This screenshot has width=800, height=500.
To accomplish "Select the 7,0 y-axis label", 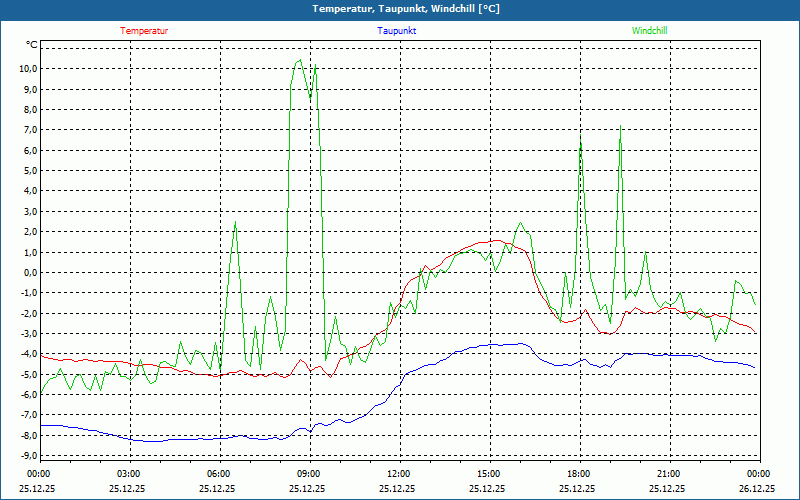I will point(26,130).
